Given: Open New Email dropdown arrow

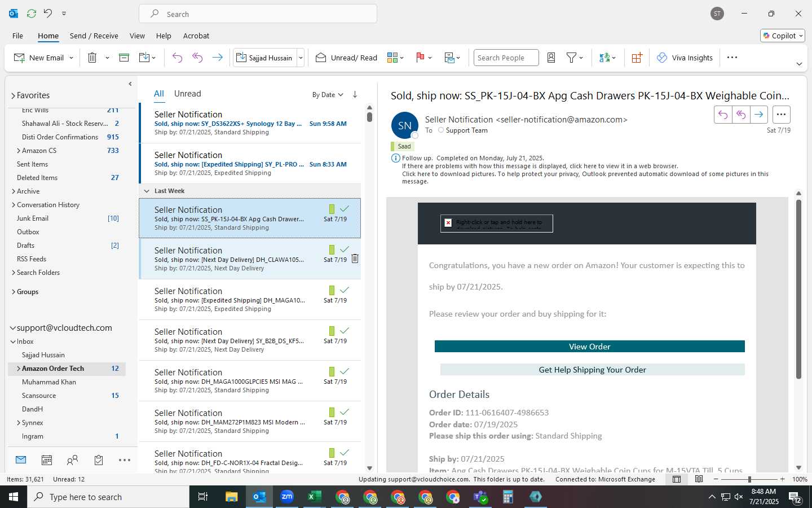Looking at the screenshot, I should 72,58.
